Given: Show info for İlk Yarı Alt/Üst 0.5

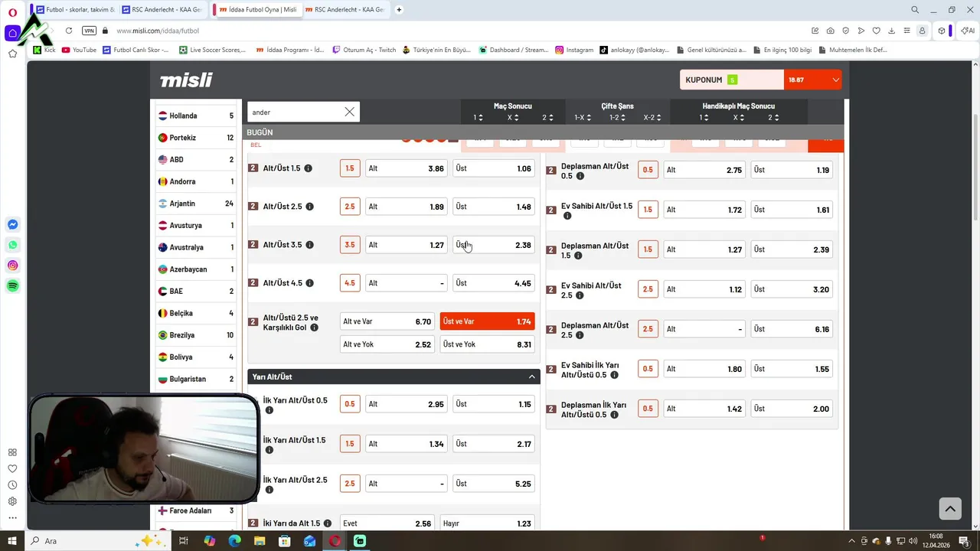Looking at the screenshot, I should click(x=269, y=410).
